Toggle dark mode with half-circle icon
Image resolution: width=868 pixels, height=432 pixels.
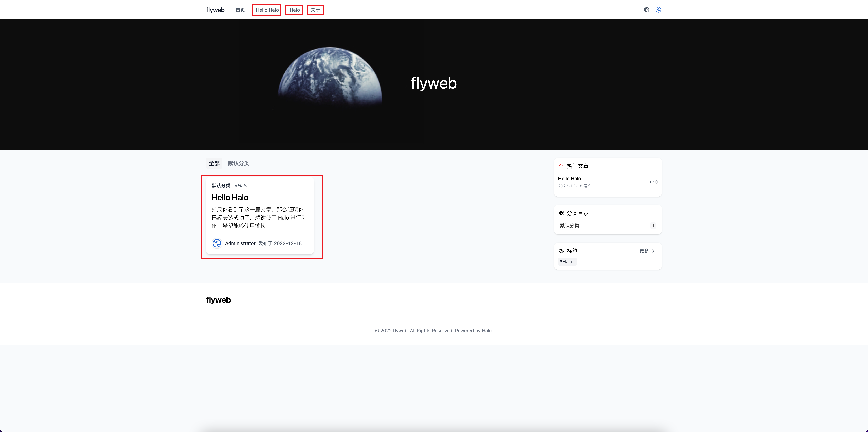(x=646, y=10)
